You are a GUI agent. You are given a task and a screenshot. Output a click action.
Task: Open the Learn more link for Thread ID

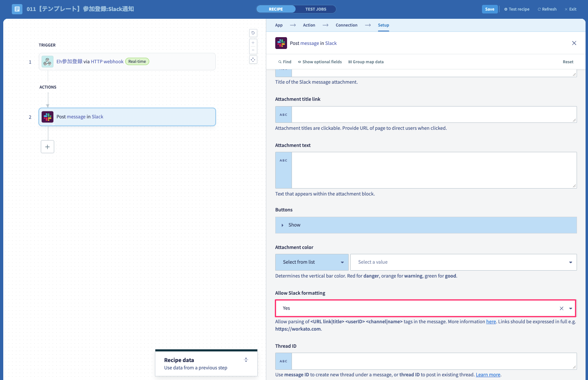point(488,375)
